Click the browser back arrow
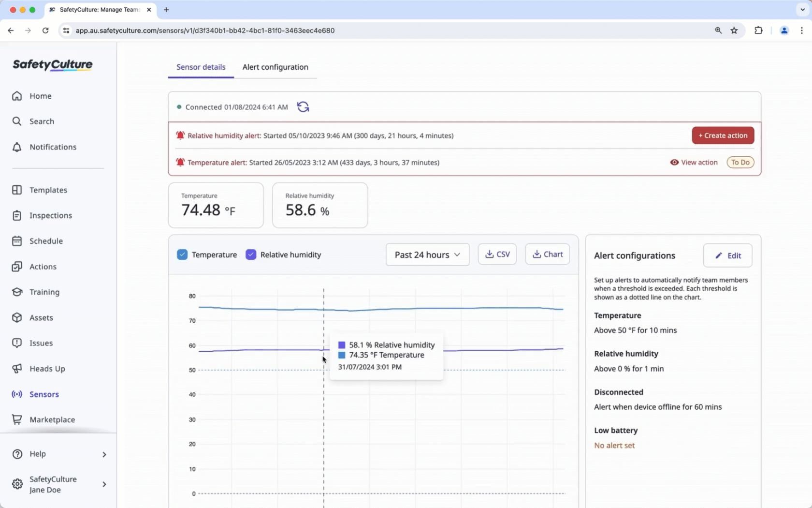The image size is (812, 508). coord(11,30)
